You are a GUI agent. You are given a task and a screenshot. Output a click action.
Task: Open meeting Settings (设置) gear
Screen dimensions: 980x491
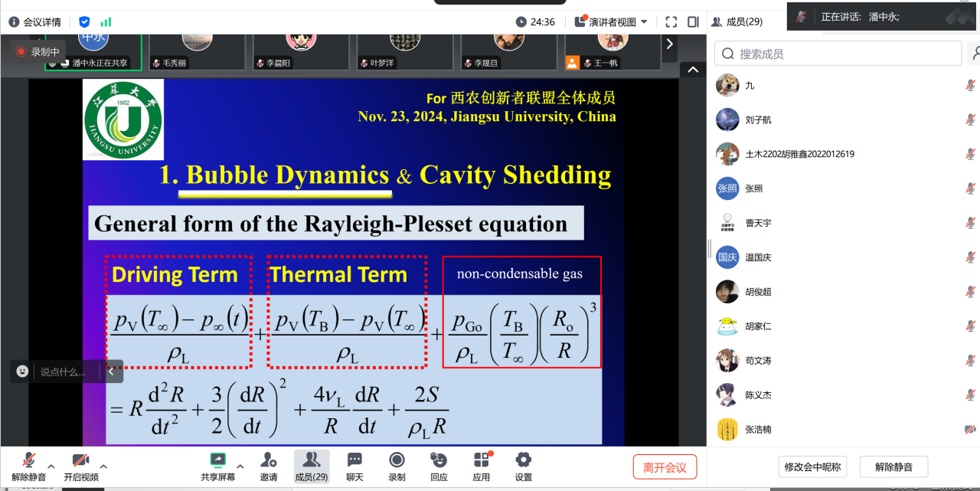pos(523,460)
